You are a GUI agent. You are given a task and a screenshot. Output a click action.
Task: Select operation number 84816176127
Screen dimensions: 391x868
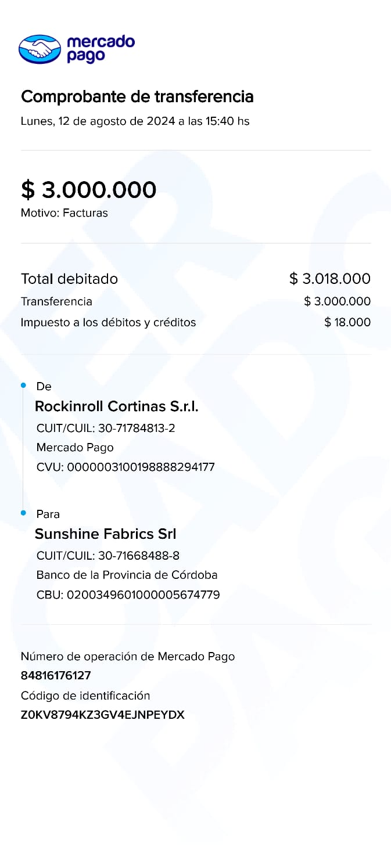[56, 675]
